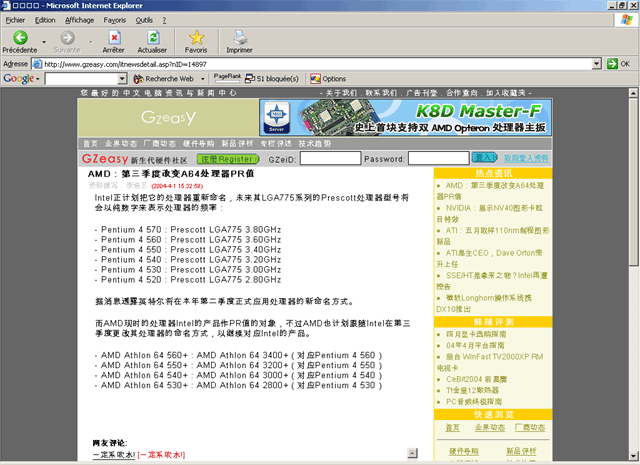Click the AMD Athlon 64 530+ line
This screenshot has width=640, height=465.
pos(238,385)
